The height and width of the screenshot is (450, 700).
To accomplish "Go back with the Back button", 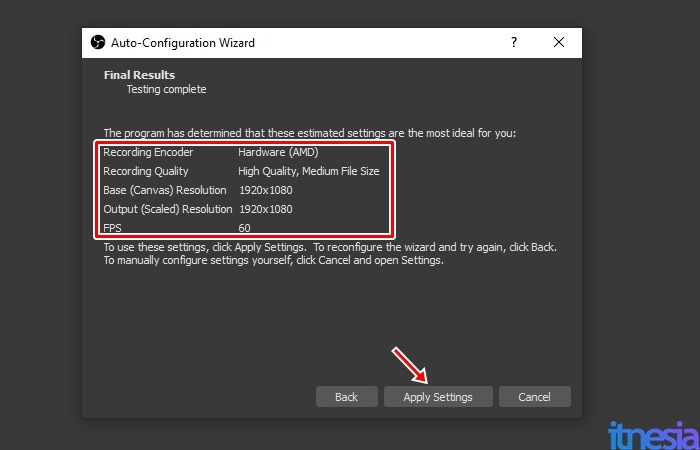I will point(346,396).
